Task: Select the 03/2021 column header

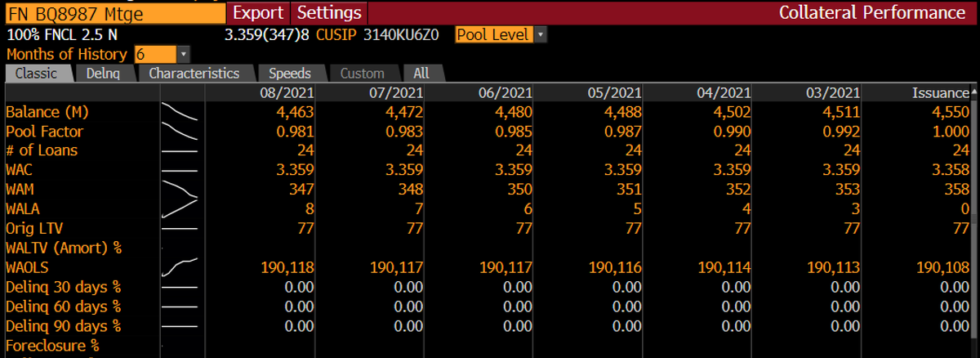Action: pos(833,93)
